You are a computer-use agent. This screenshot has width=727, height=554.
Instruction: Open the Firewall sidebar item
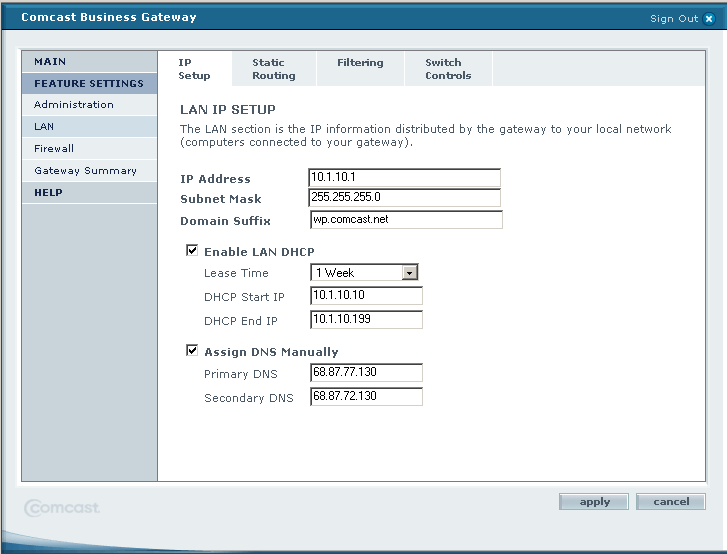[89, 148]
